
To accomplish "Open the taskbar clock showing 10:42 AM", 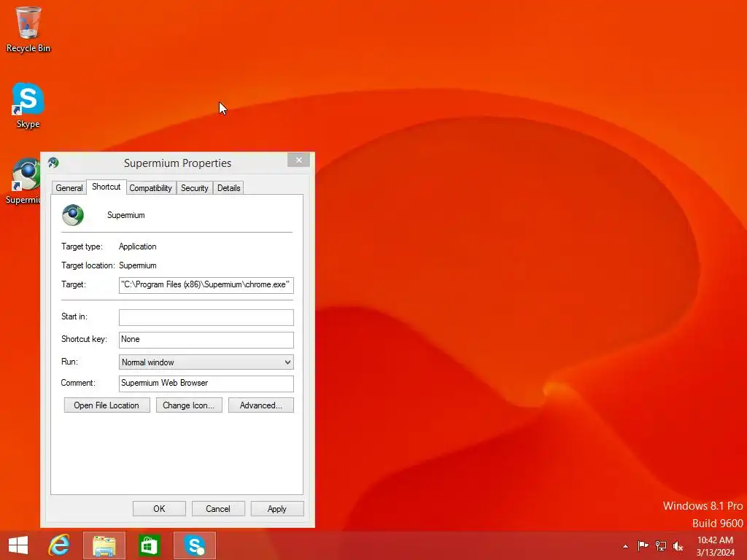I will tap(715, 546).
